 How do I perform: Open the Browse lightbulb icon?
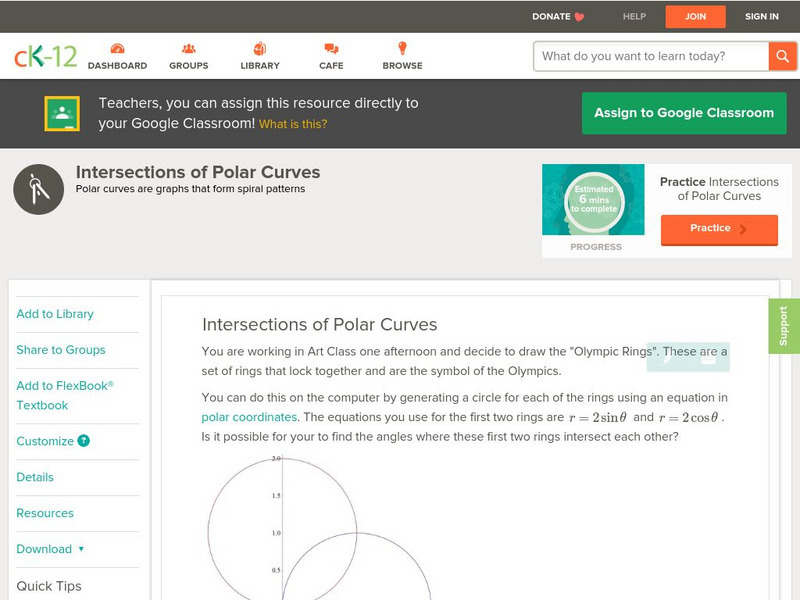coord(402,48)
